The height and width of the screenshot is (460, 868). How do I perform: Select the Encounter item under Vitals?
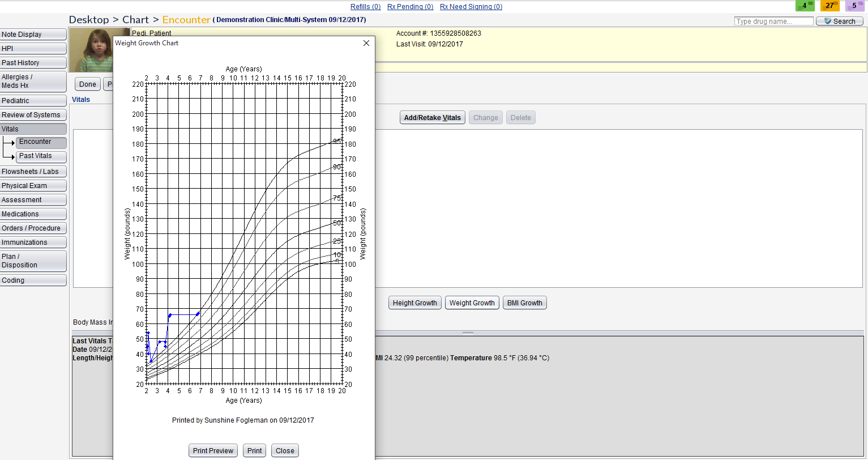[x=41, y=142]
